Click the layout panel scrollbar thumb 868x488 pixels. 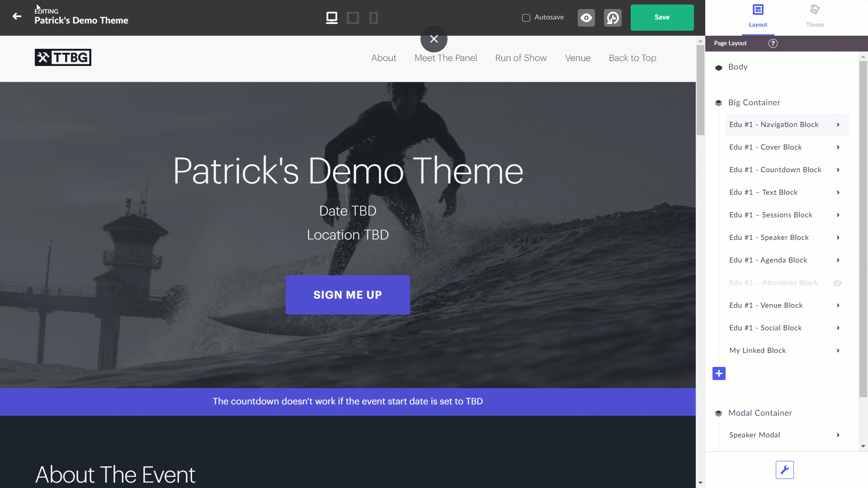[863, 229]
